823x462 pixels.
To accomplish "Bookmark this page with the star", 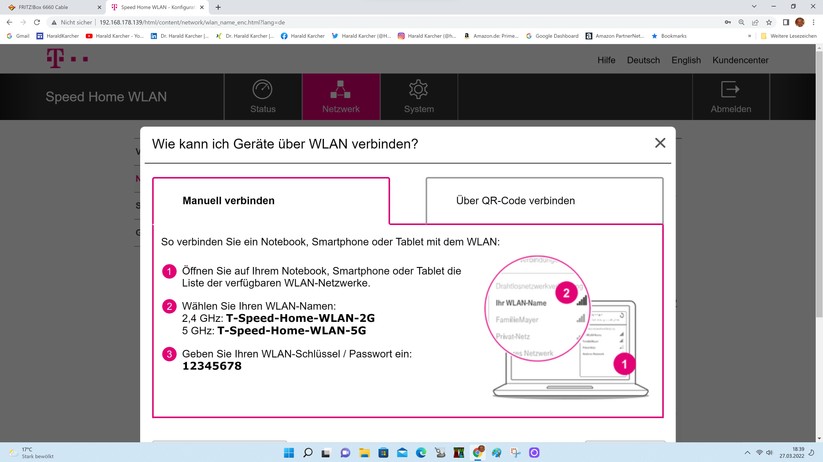I will 769,22.
